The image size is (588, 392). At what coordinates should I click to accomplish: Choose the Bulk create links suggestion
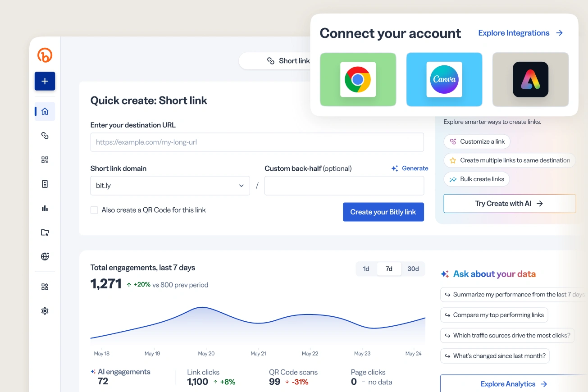[x=477, y=179]
